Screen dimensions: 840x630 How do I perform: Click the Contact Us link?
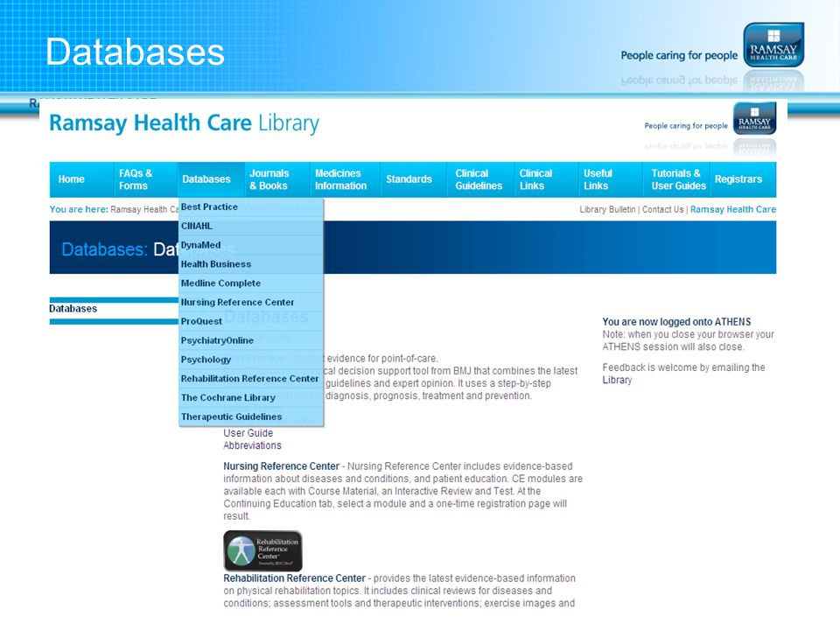662,209
